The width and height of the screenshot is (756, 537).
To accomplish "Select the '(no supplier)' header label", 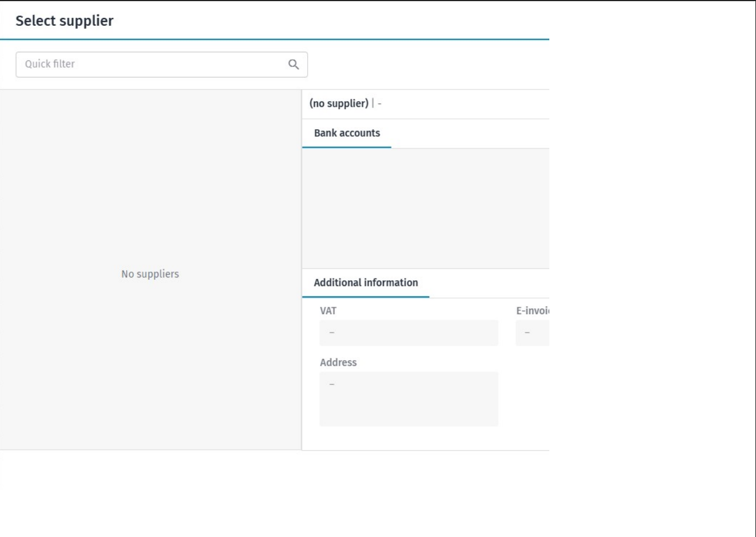I will point(339,103).
